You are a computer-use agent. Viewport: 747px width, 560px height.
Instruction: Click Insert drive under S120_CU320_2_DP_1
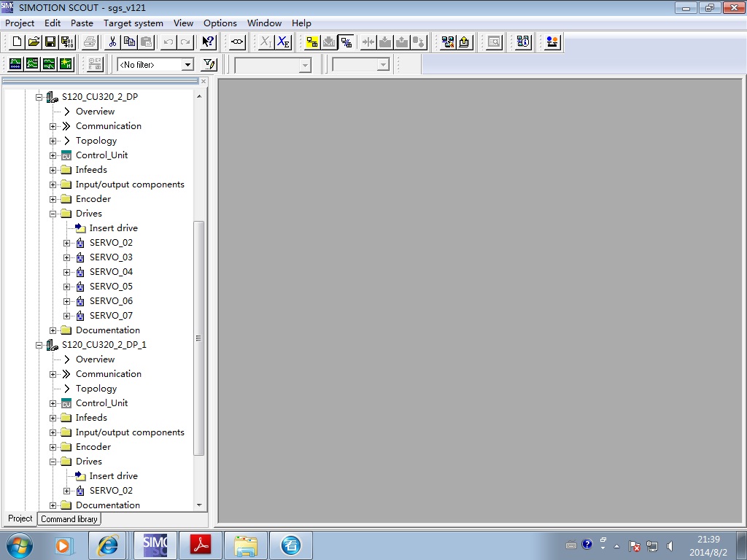click(113, 476)
